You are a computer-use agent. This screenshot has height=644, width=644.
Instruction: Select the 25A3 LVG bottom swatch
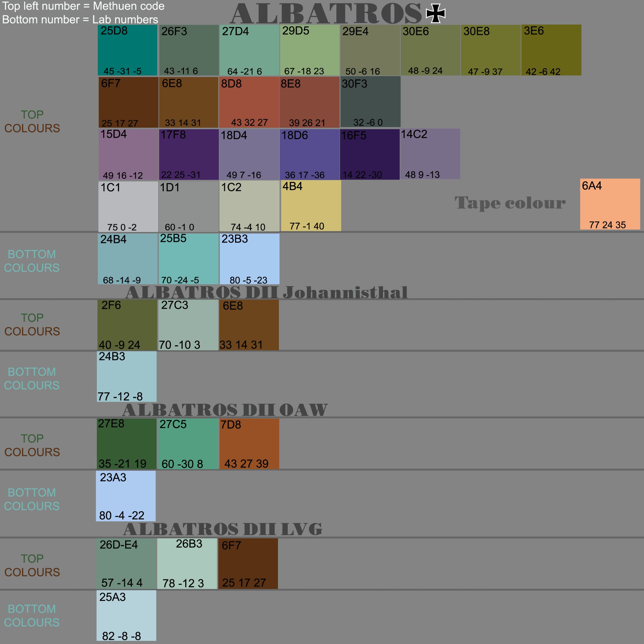click(126, 616)
